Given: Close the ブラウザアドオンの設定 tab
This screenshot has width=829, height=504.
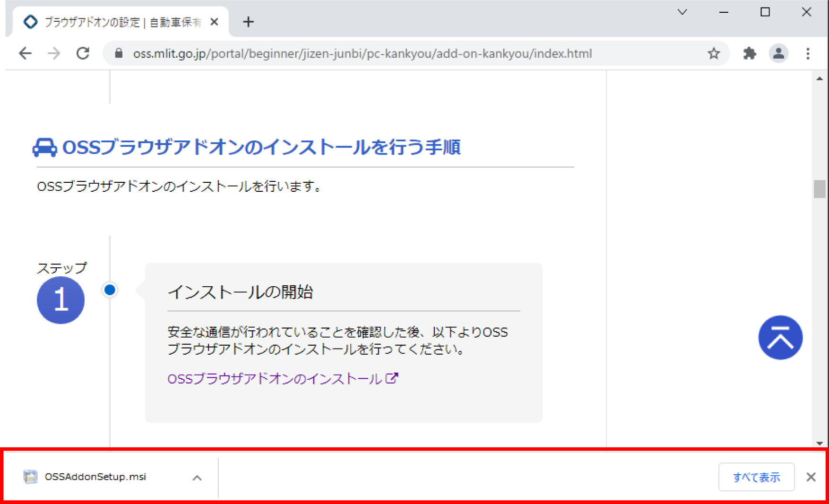Looking at the screenshot, I should pyautogui.click(x=214, y=22).
